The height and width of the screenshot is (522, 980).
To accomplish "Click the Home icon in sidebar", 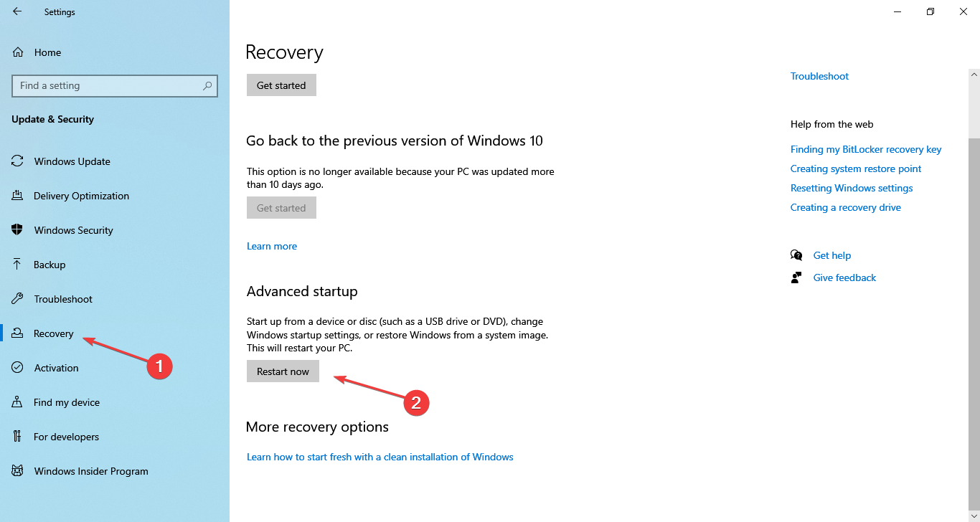I will click(x=18, y=52).
